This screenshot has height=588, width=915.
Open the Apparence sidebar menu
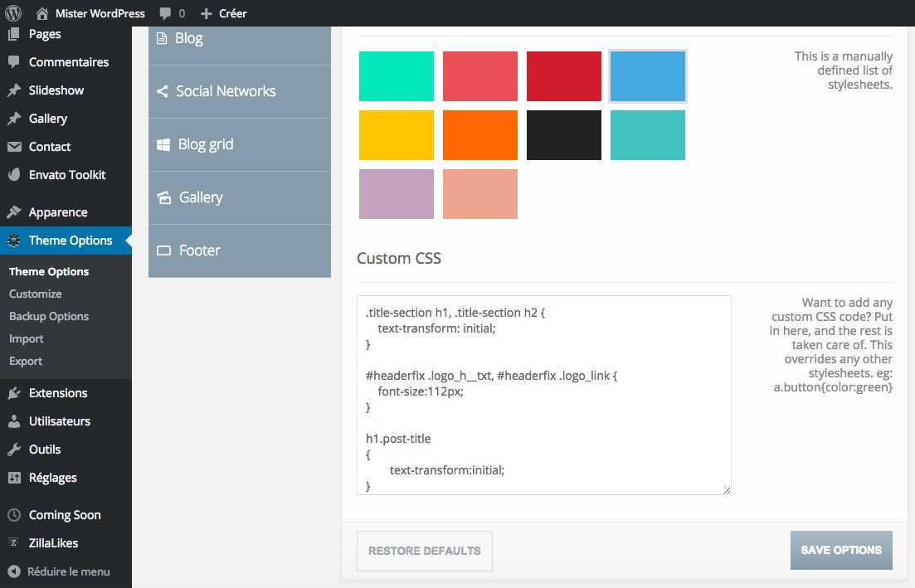(57, 212)
